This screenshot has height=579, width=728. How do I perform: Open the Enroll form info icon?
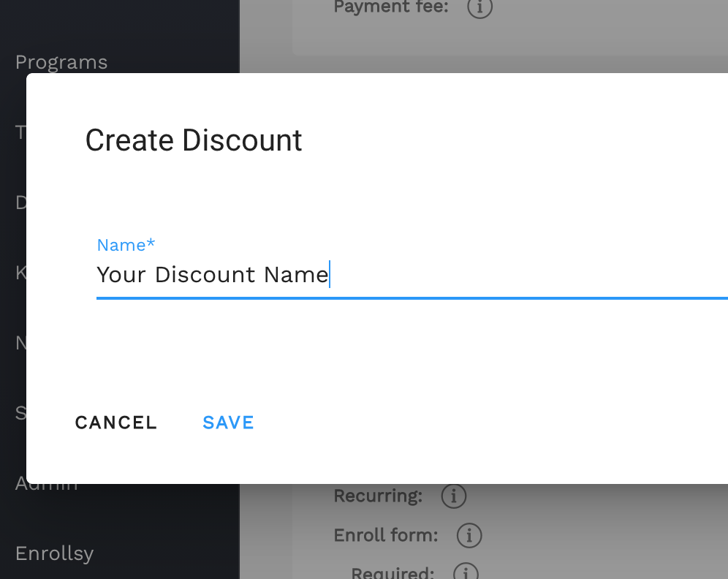pos(469,536)
